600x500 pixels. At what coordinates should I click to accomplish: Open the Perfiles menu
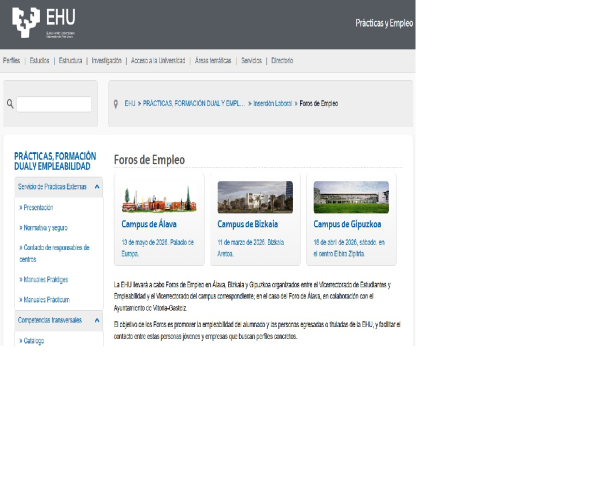pos(11,61)
